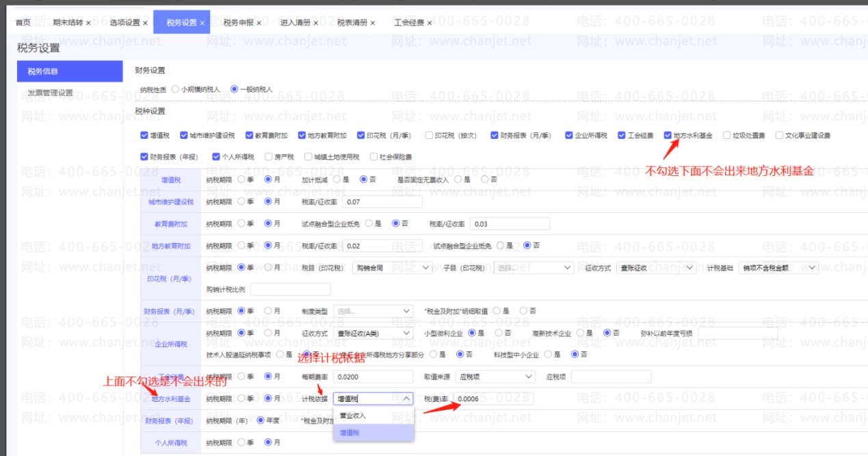Toggle the 地方水利基金 checkbox
The width and height of the screenshot is (868, 456).
tap(668, 136)
